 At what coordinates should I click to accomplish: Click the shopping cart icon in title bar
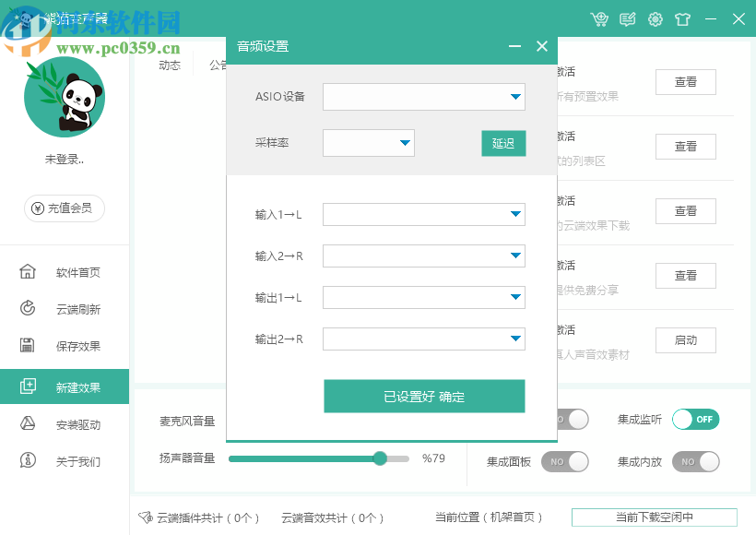pyautogui.click(x=600, y=19)
